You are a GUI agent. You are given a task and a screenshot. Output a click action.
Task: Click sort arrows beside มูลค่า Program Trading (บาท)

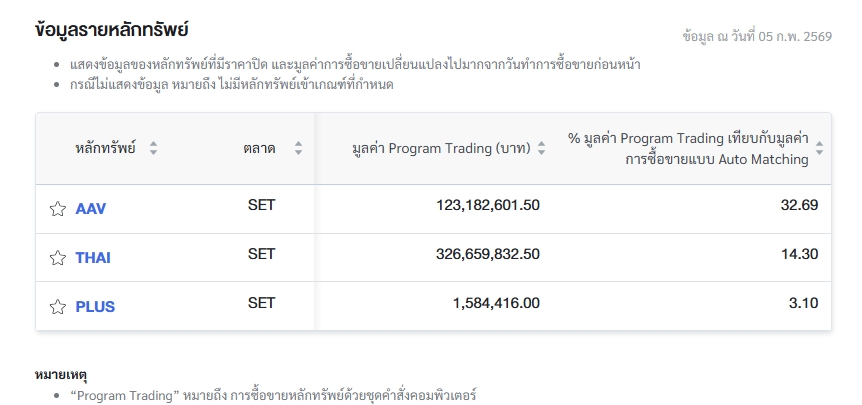coord(541,148)
